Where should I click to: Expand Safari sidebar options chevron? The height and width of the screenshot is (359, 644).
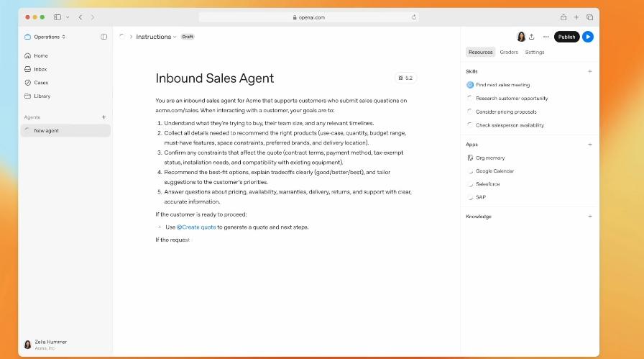click(x=68, y=17)
